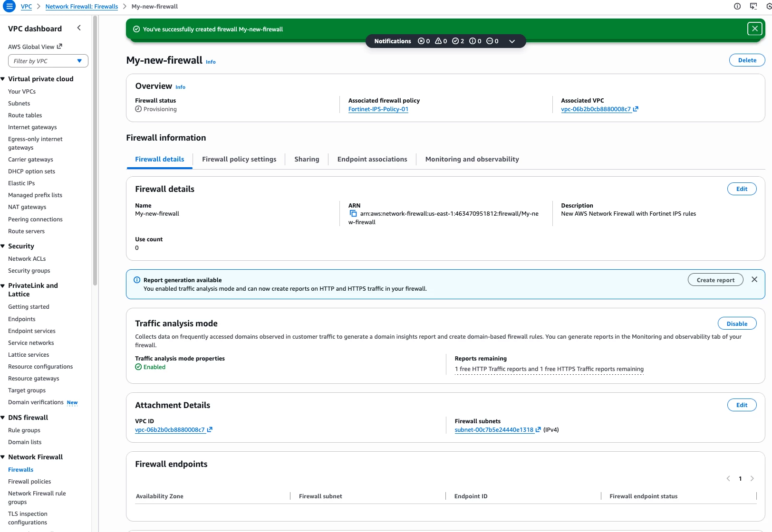Screen dimensions: 772x532
Task: Select the Firewall details tab
Action: [x=159, y=159]
